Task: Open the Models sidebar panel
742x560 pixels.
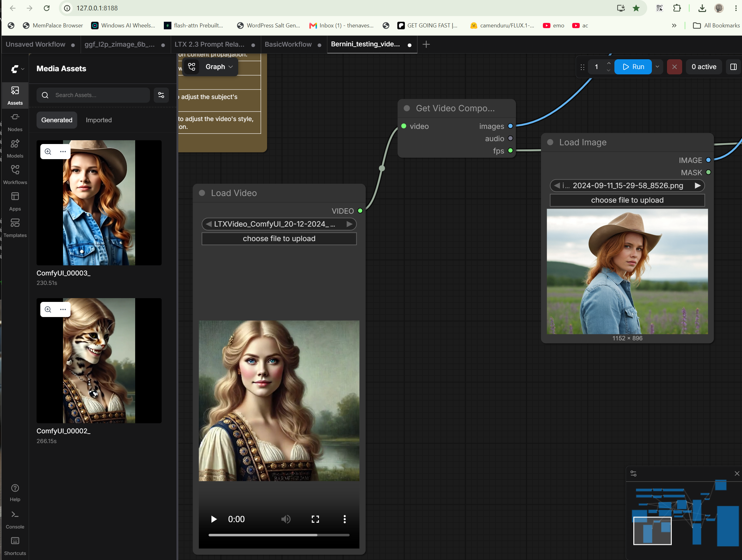Action: tap(15, 149)
